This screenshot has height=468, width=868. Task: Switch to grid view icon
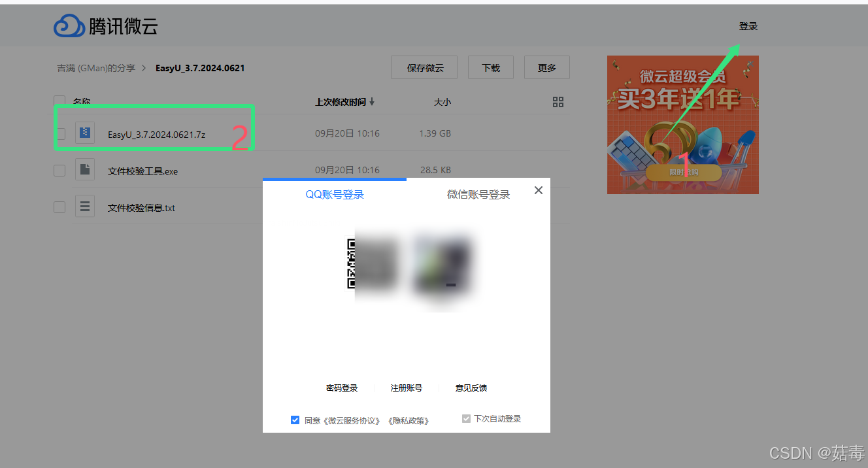point(558,102)
